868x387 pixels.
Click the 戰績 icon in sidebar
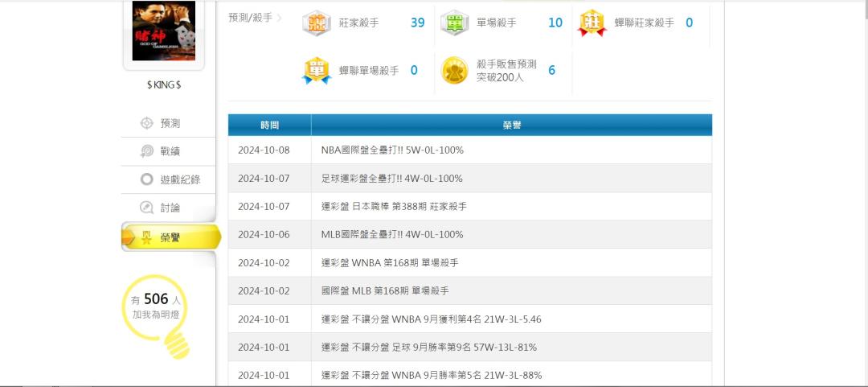click(x=146, y=151)
